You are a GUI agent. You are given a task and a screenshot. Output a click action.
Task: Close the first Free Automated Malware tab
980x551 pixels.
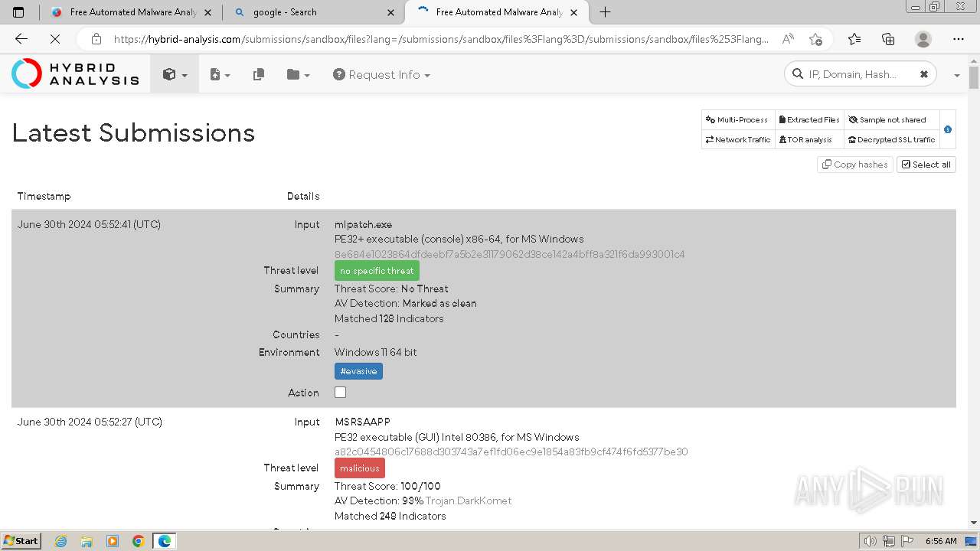tap(207, 12)
